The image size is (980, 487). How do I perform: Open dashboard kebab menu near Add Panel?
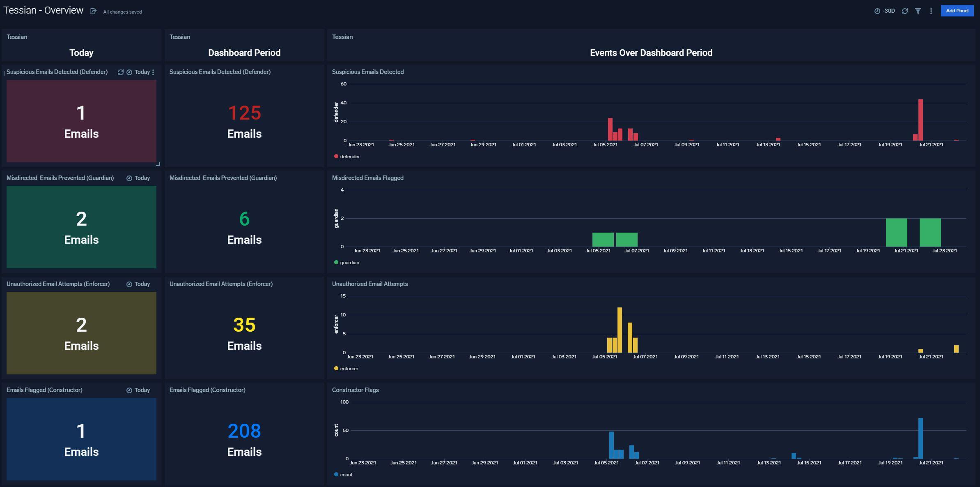pyautogui.click(x=931, y=11)
